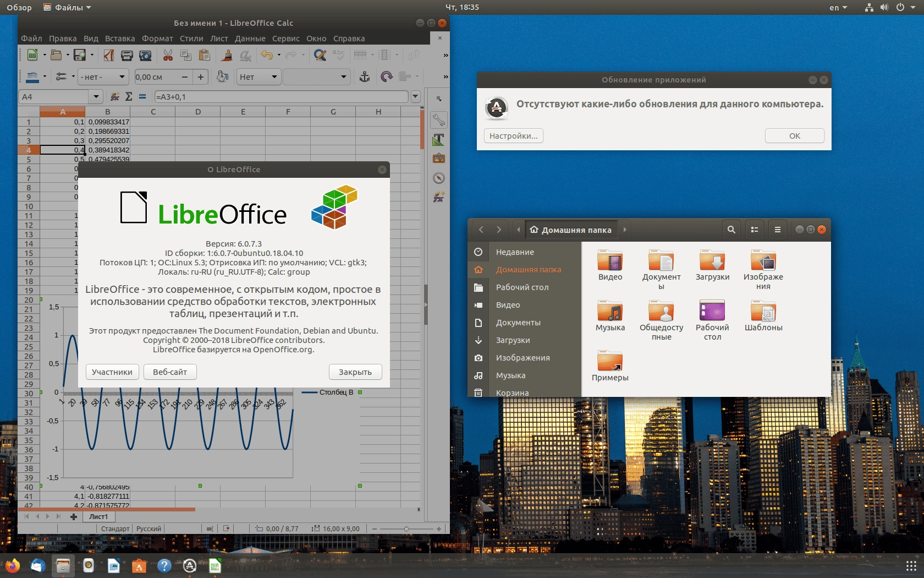Click the Copy icon in Calc toolbar
This screenshot has width=924, height=578.
point(186,54)
